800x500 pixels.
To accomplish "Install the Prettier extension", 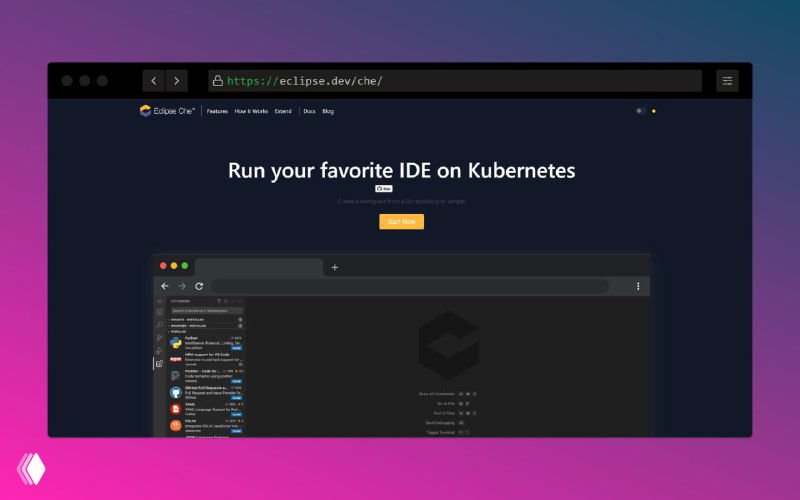I will pos(237,381).
